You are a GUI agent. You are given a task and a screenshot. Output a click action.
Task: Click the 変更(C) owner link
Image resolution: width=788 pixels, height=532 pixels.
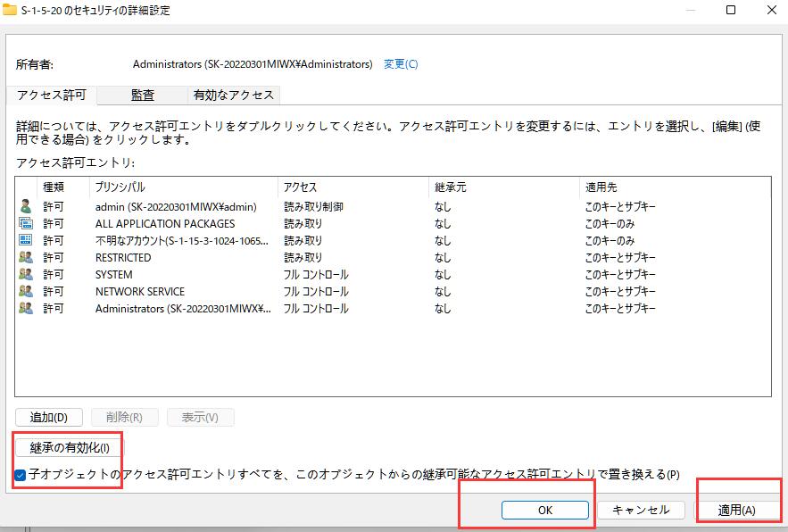click(401, 64)
